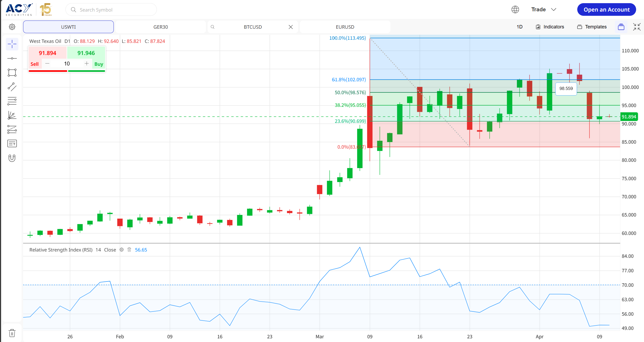The width and height of the screenshot is (644, 342).
Task: Click the Open an Account button
Action: (606, 10)
